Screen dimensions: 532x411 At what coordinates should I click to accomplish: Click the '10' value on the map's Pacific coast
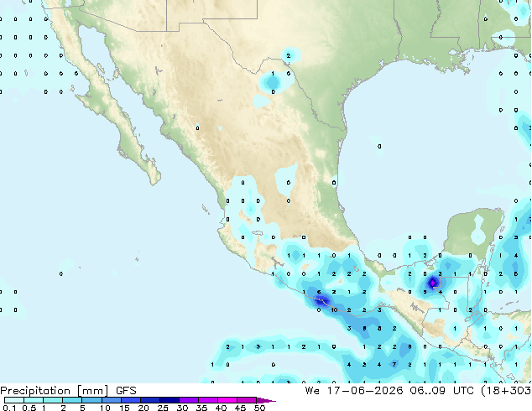(334, 310)
